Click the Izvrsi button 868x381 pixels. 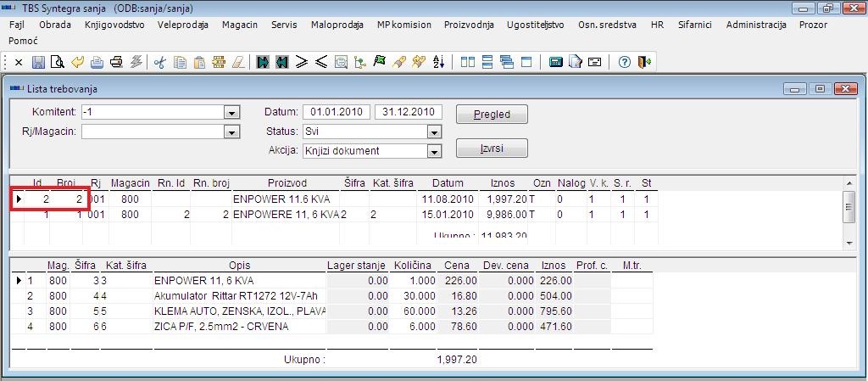click(x=492, y=148)
